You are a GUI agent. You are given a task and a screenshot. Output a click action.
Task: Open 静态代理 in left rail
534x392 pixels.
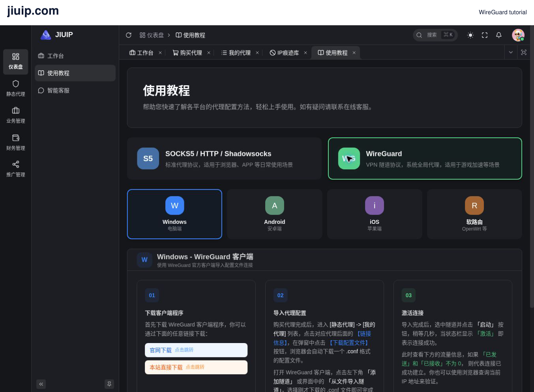16,88
